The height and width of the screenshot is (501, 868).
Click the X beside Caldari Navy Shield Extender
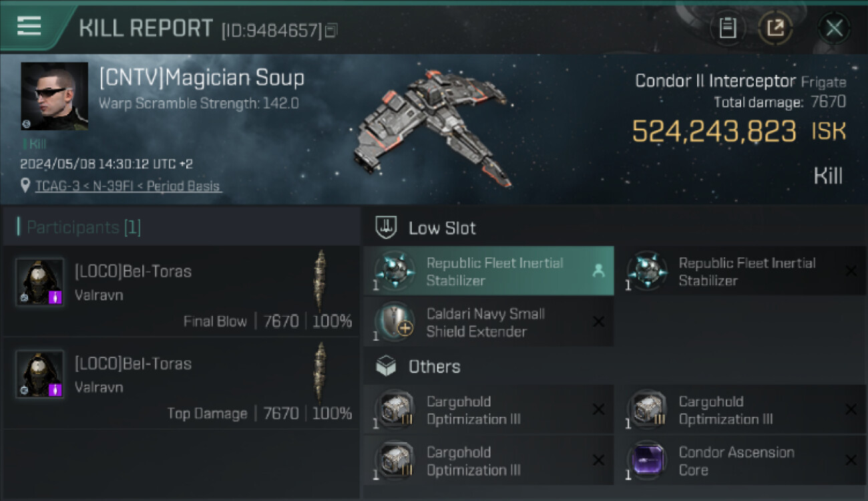[x=598, y=322]
